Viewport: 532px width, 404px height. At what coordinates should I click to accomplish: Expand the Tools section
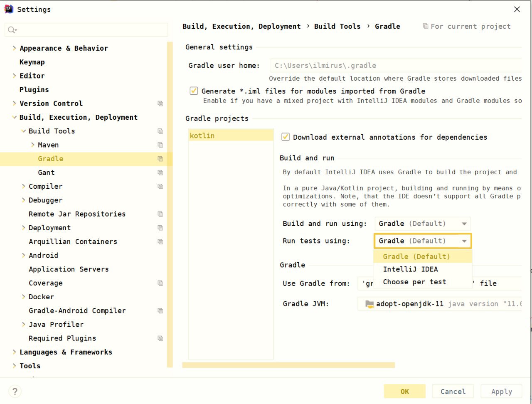(x=15, y=366)
